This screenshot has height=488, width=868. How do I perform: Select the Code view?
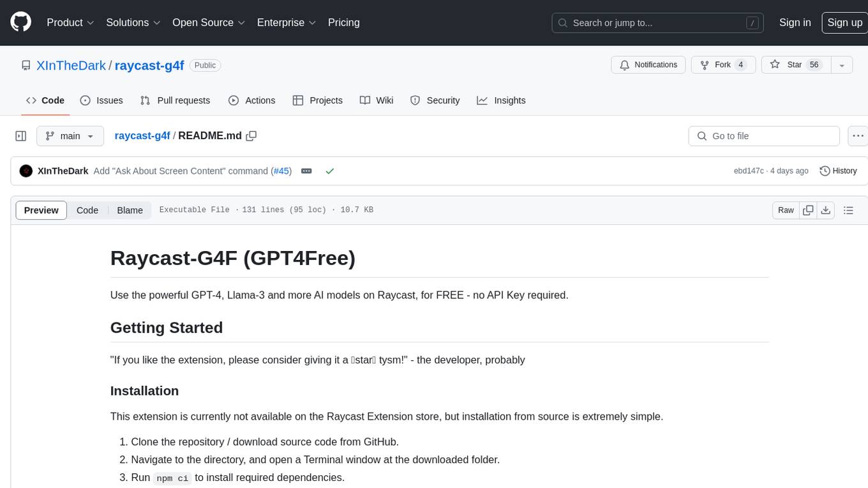coord(87,210)
